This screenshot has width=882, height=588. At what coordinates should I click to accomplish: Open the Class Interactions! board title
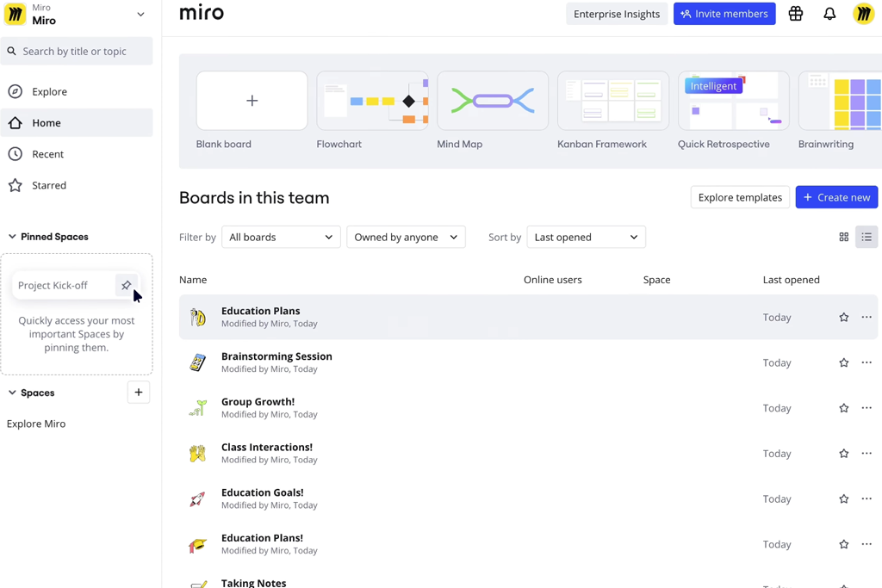point(267,448)
